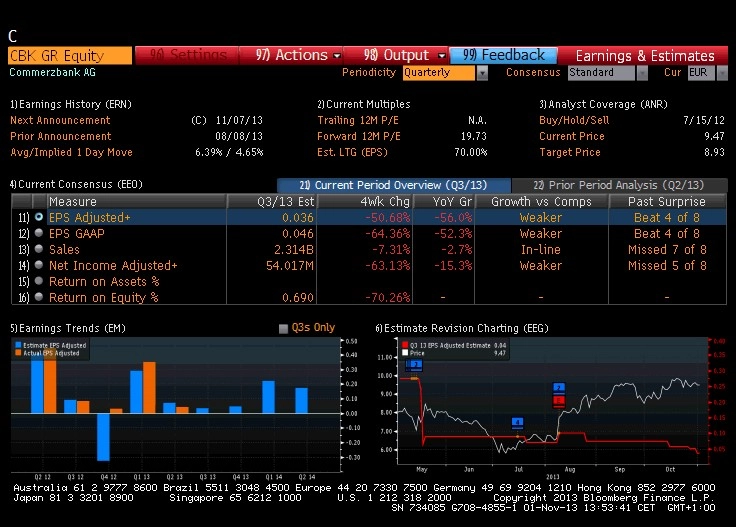Click the EPS GAAP 4Wk change -64.36%

pyautogui.click(x=388, y=233)
